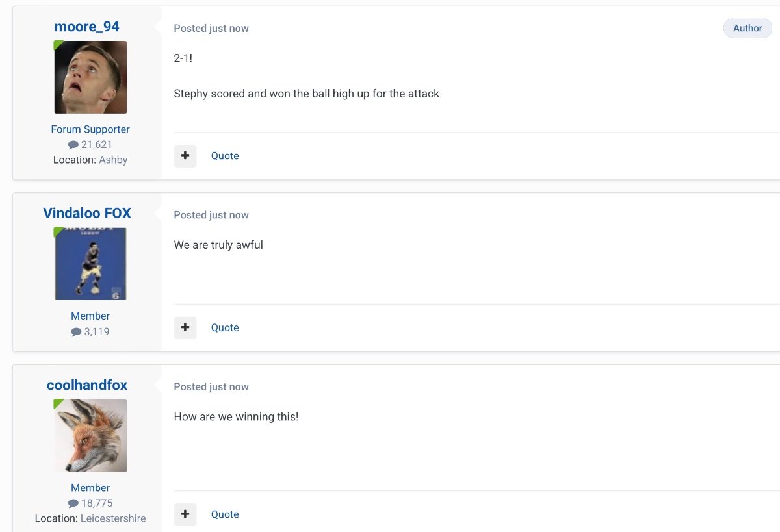Viewport: 780px width, 532px height.
Task: Click the plus icon on coolhandfox's post
Action: tap(185, 514)
